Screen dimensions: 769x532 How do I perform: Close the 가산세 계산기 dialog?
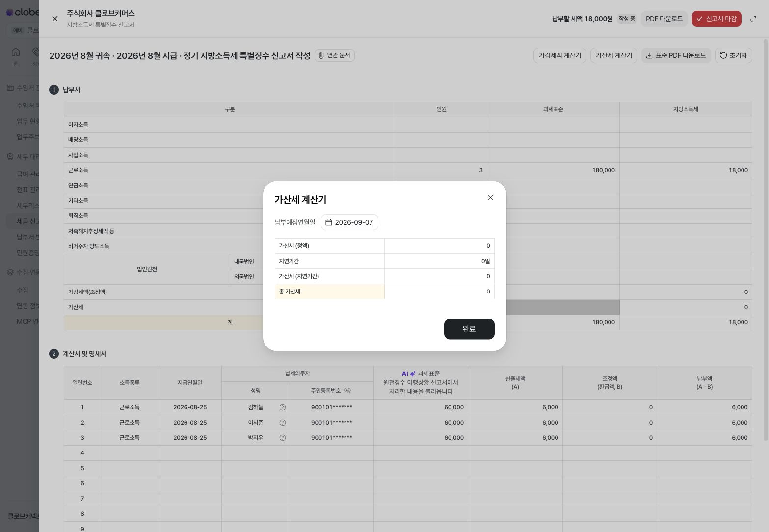click(490, 198)
